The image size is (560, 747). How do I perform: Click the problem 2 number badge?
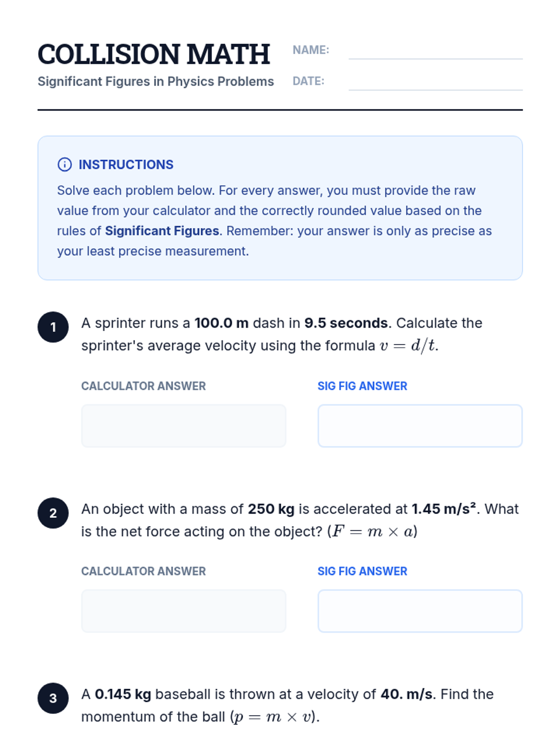coord(53,513)
